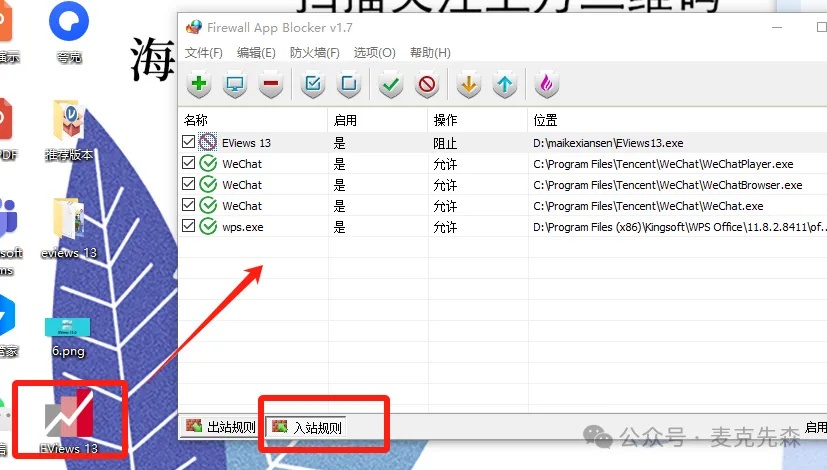Uncheck the WeChatBrowser.exe row checkbox

pyautogui.click(x=188, y=184)
